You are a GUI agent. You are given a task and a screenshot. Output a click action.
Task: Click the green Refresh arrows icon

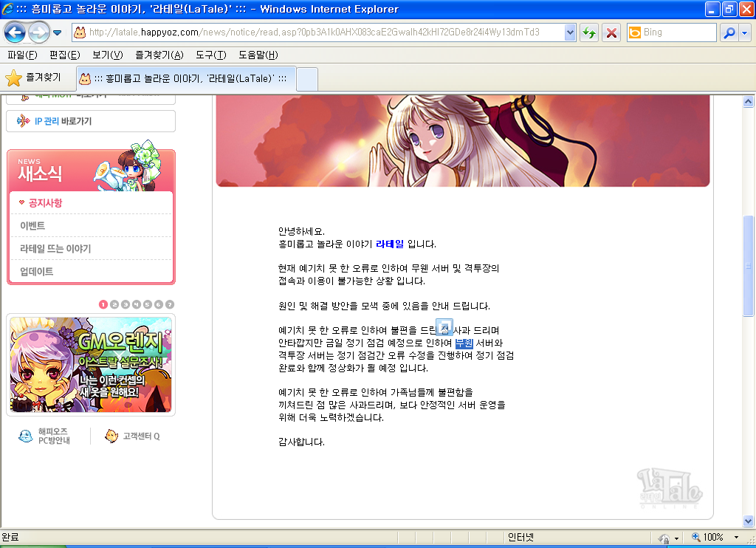click(588, 32)
